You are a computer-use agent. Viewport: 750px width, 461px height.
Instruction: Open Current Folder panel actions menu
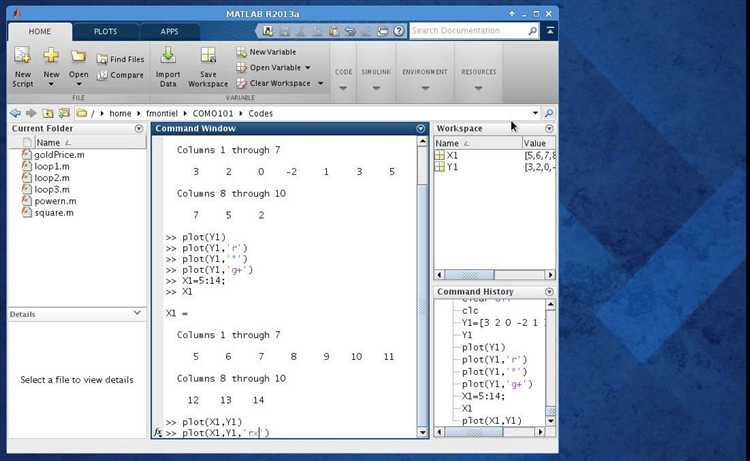coord(139,128)
